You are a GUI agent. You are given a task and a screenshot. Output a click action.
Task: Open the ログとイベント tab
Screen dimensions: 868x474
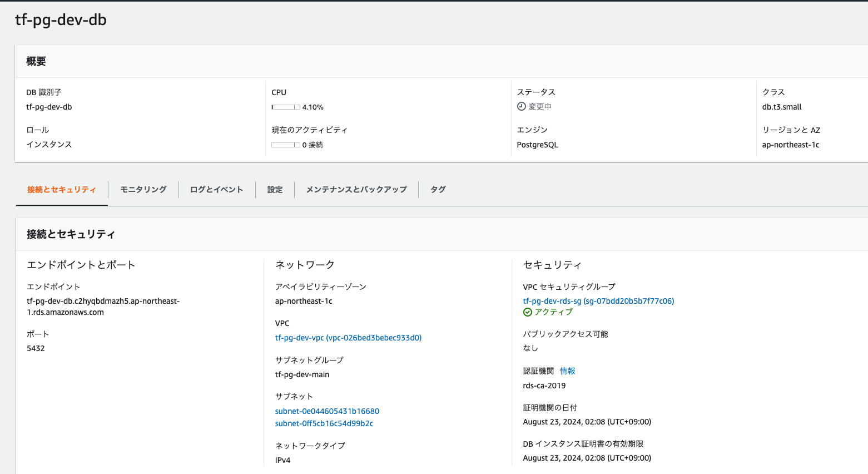tap(216, 189)
